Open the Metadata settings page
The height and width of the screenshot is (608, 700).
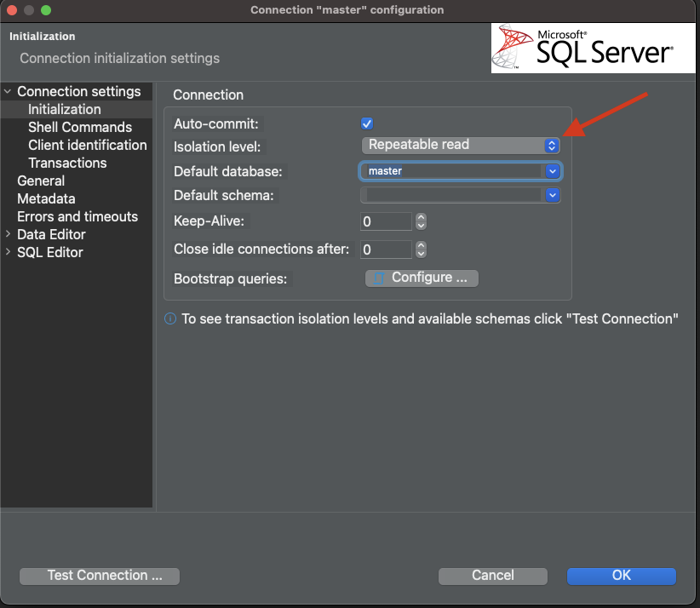(46, 198)
